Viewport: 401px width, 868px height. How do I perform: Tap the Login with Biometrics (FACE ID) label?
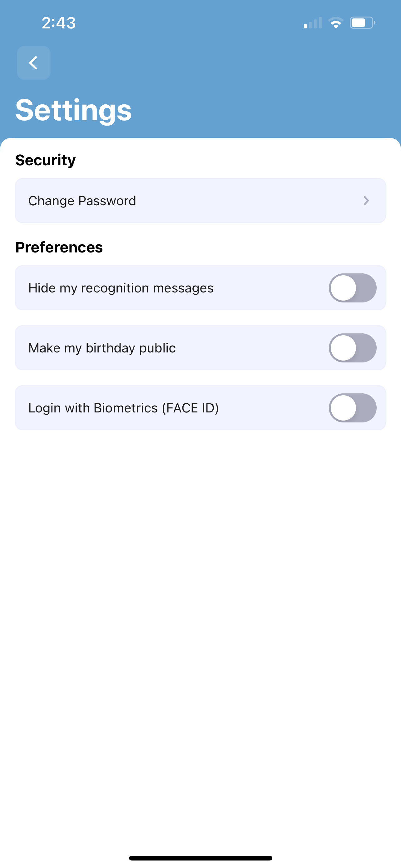click(124, 408)
